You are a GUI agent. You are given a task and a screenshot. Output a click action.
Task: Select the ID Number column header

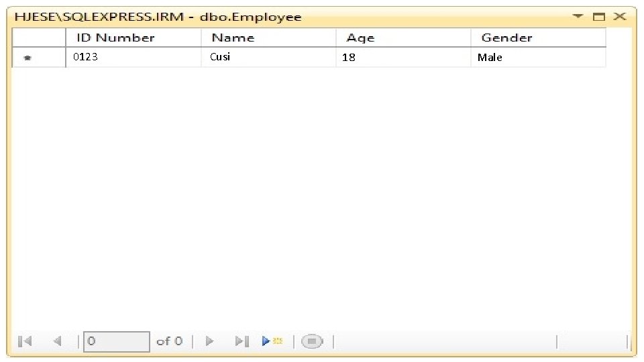pos(133,38)
